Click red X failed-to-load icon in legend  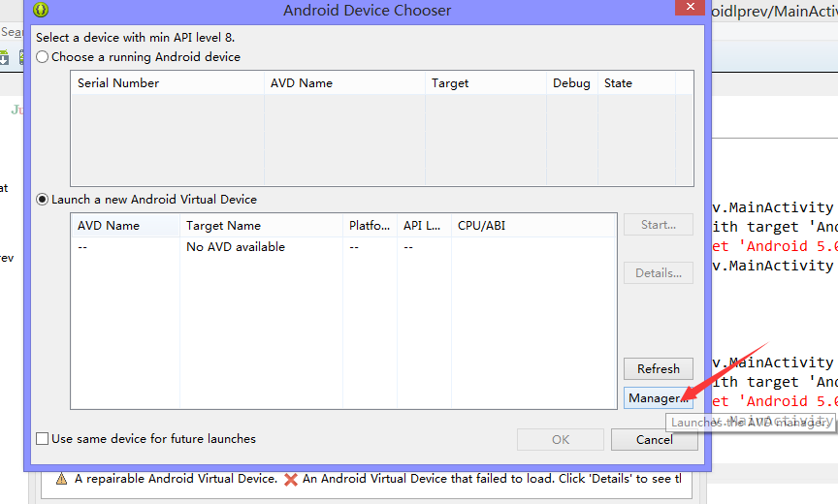pos(291,480)
